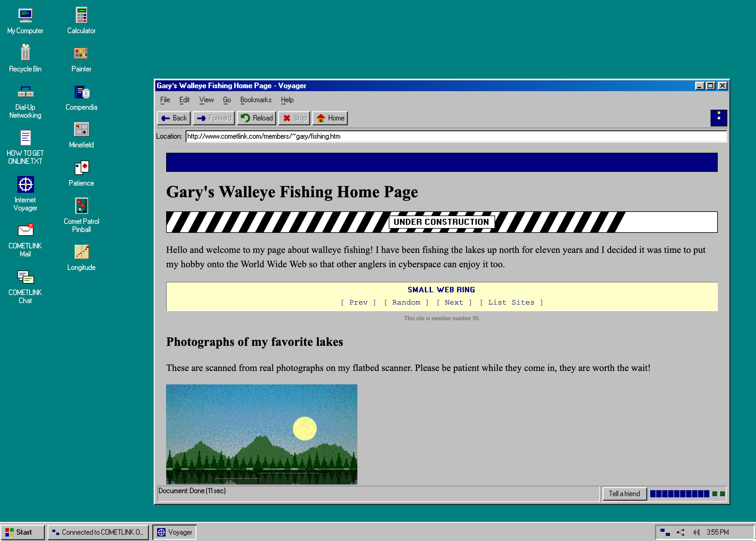The image size is (756, 541).
Task: Switch to Connected to COMETLINK taskbar button
Action: [98, 532]
